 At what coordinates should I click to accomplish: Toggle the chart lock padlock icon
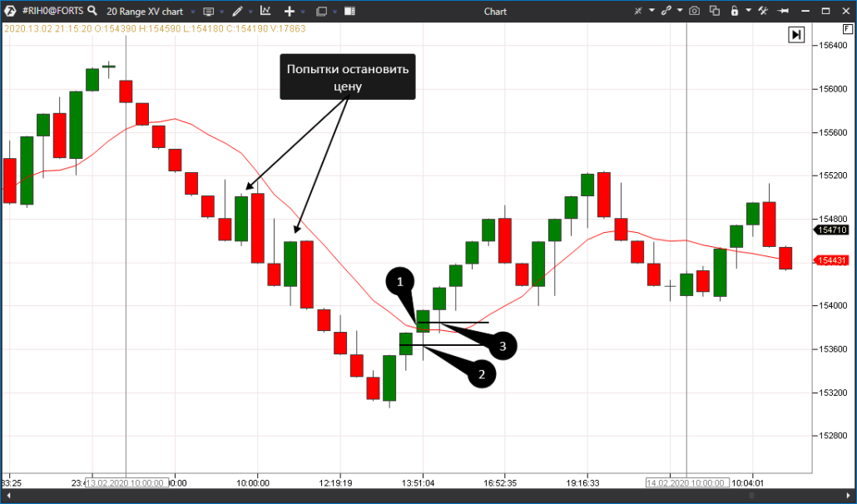click(x=734, y=12)
